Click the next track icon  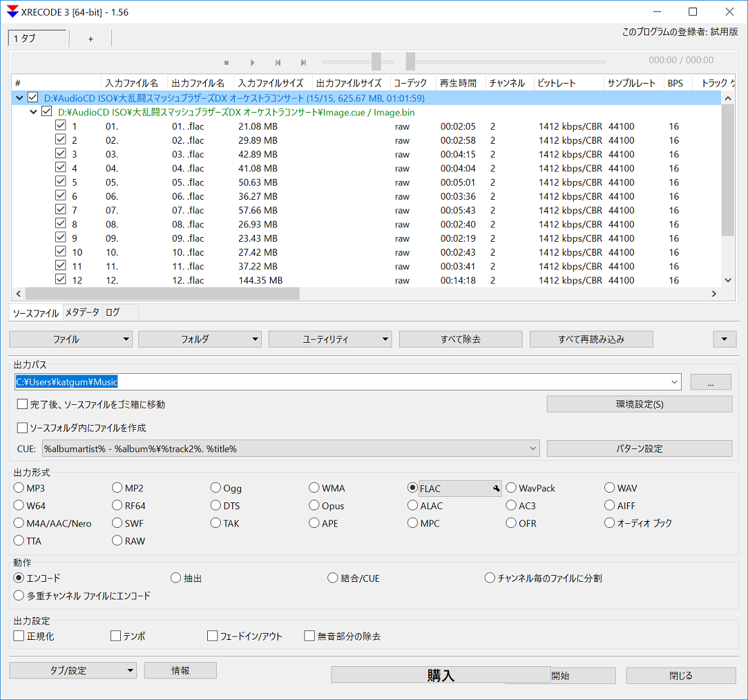(x=303, y=62)
